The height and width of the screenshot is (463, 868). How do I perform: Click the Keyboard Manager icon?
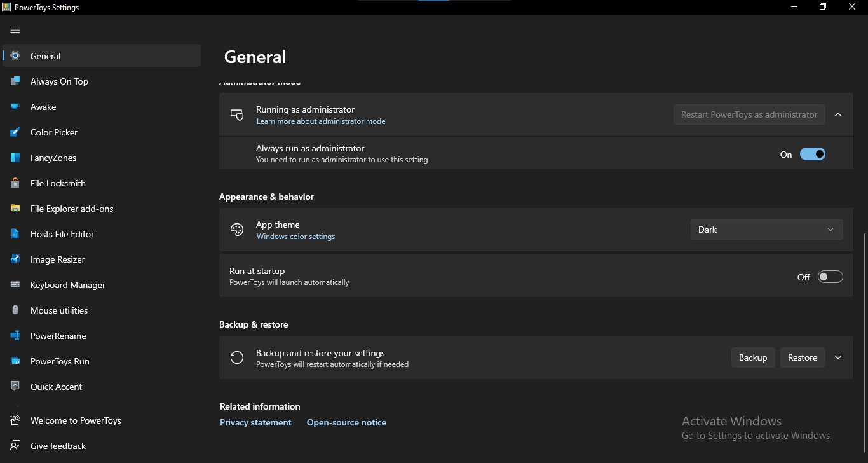[15, 285]
